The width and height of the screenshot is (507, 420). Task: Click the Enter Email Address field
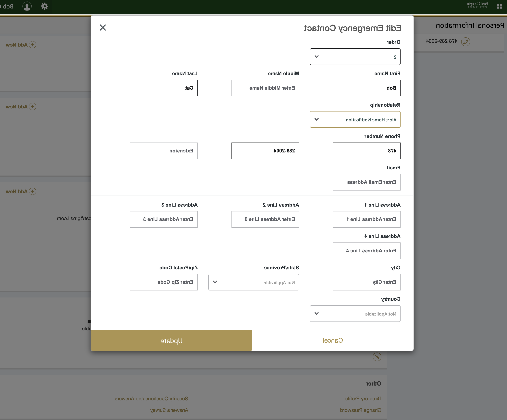[x=366, y=182]
